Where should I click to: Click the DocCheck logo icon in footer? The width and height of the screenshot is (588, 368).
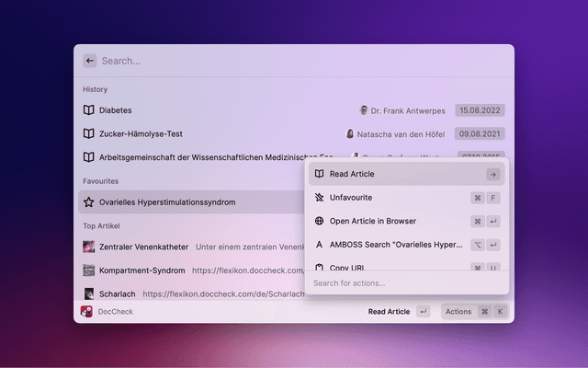click(86, 312)
